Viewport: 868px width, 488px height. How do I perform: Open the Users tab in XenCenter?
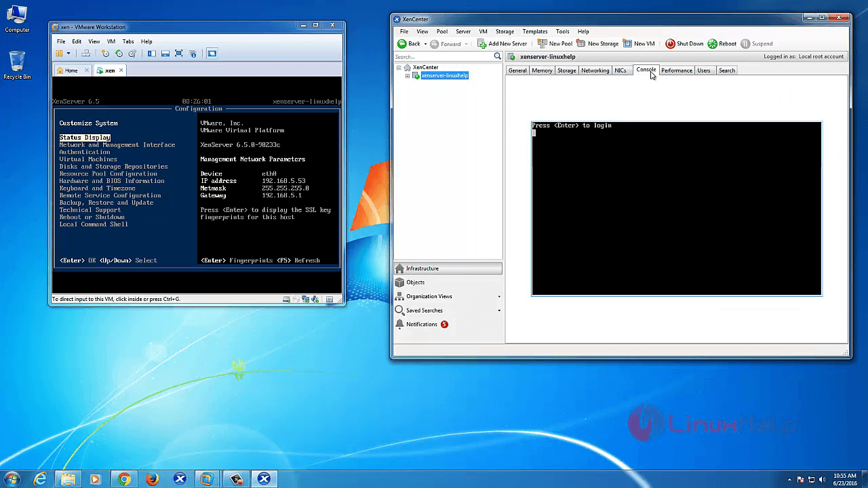click(704, 70)
